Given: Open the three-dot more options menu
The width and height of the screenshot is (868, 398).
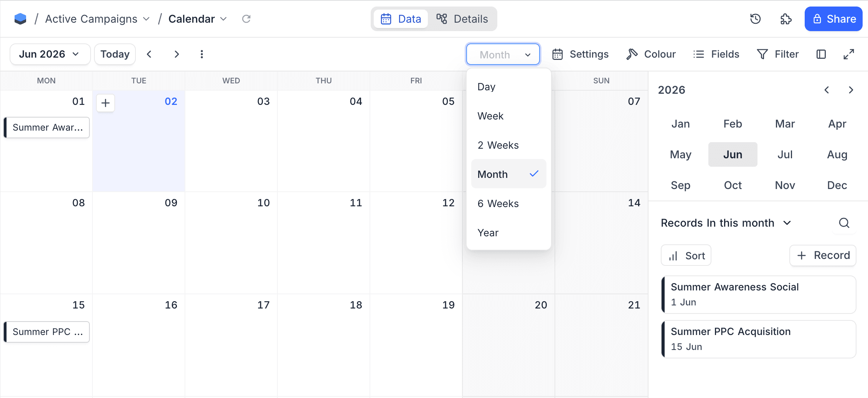Looking at the screenshot, I should coord(202,54).
